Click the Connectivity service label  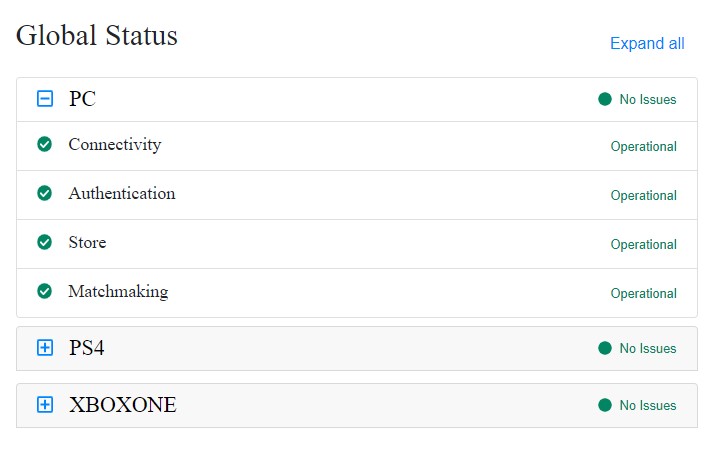click(x=115, y=145)
